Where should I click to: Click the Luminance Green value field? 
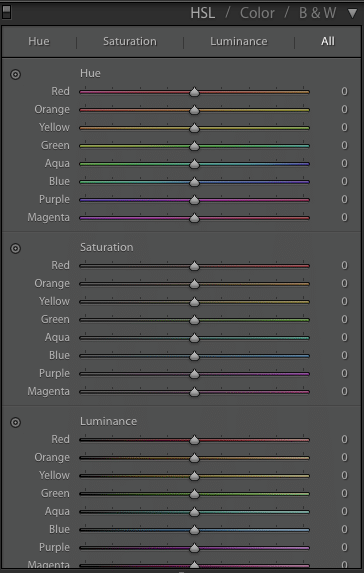pyautogui.click(x=344, y=493)
